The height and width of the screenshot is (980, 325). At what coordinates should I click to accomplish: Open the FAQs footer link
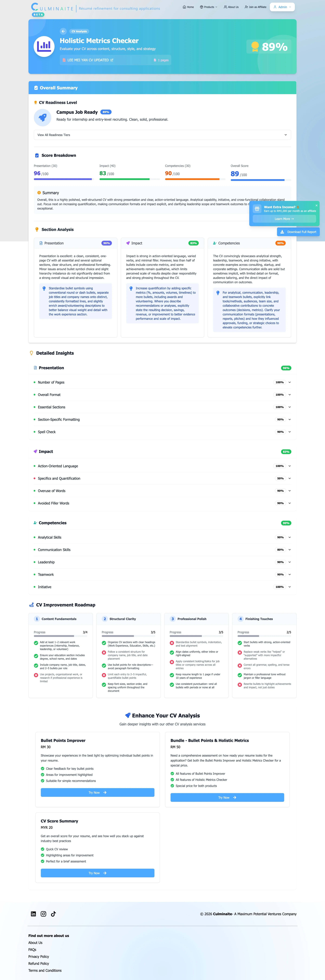32,950
